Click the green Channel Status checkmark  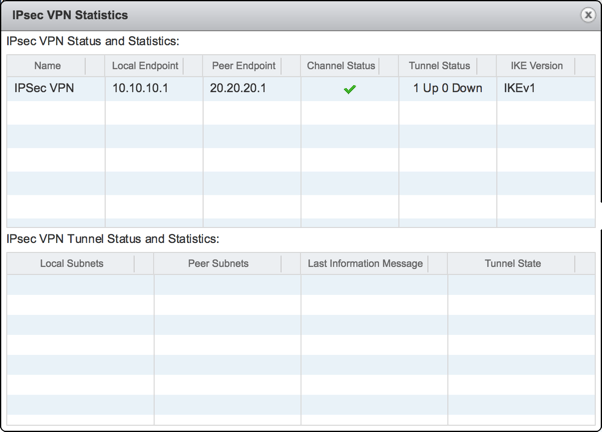[x=349, y=89]
